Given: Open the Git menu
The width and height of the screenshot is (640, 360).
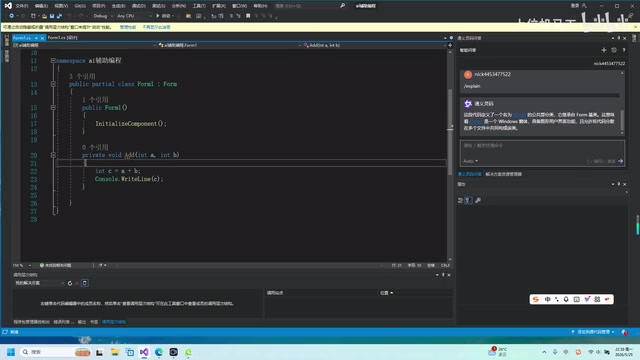Looking at the screenshot, I should tap(80, 6).
